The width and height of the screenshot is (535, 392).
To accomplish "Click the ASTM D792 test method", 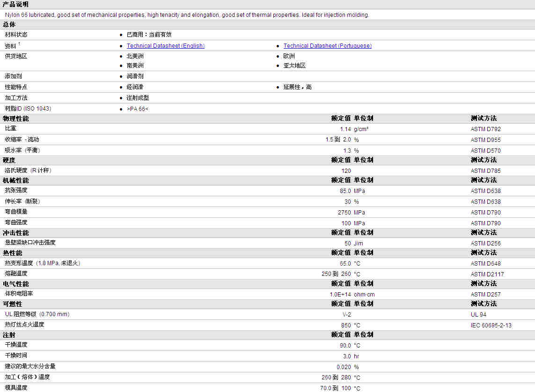I will tap(486, 129).
